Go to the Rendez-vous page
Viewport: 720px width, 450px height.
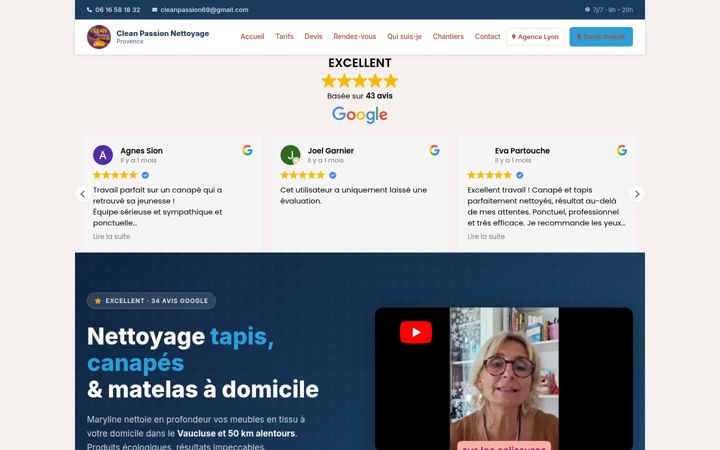(x=354, y=37)
